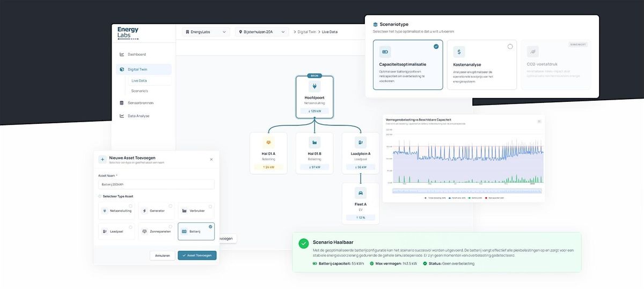
Task: Open the EnergyLabs organization dropdown
Action: pos(206,32)
